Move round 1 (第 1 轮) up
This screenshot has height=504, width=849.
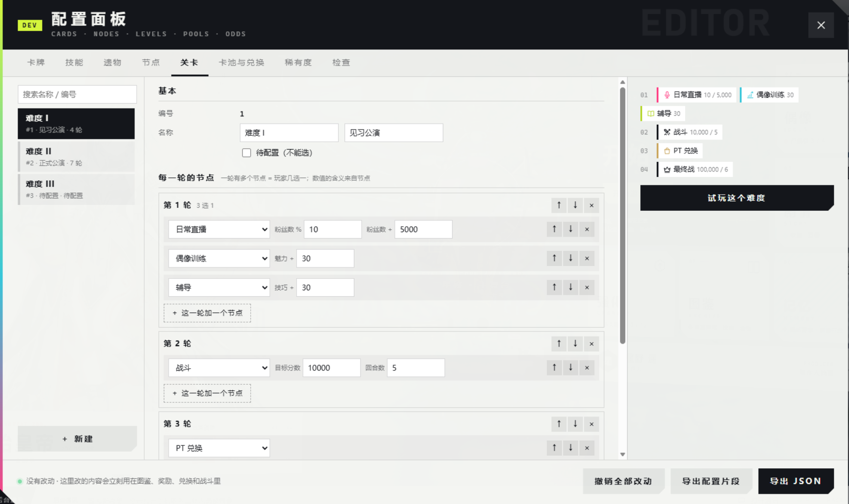pos(559,205)
